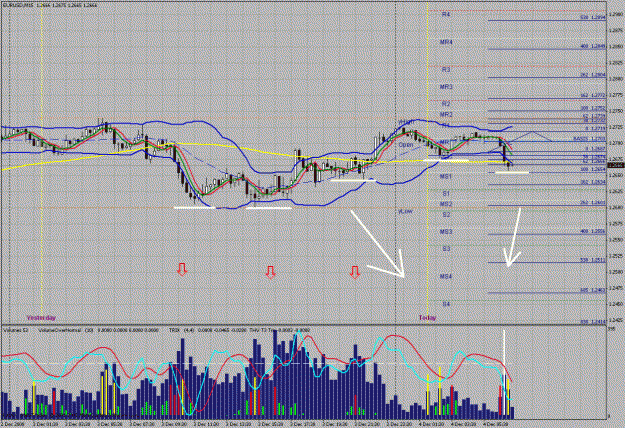This screenshot has height=428, width=625.
Task: Select the S4 support level label
Action: [446, 304]
